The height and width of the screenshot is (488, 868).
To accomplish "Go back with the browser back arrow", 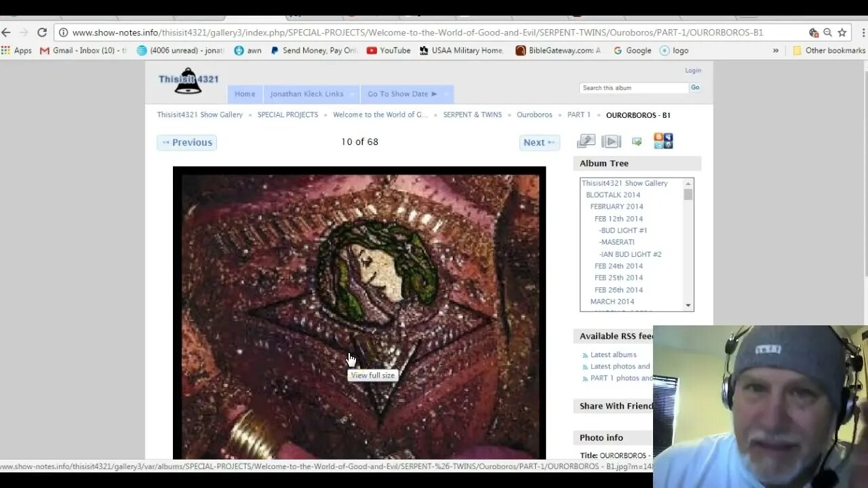I will (x=6, y=33).
